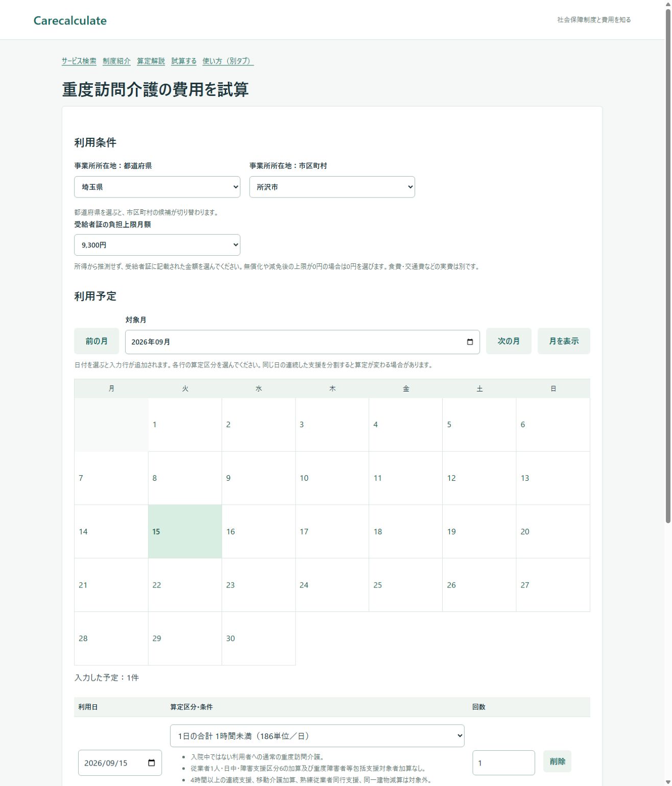Screen dimensions: 672x786
Task: Select day 6 in the calendar
Action: coord(553,425)
